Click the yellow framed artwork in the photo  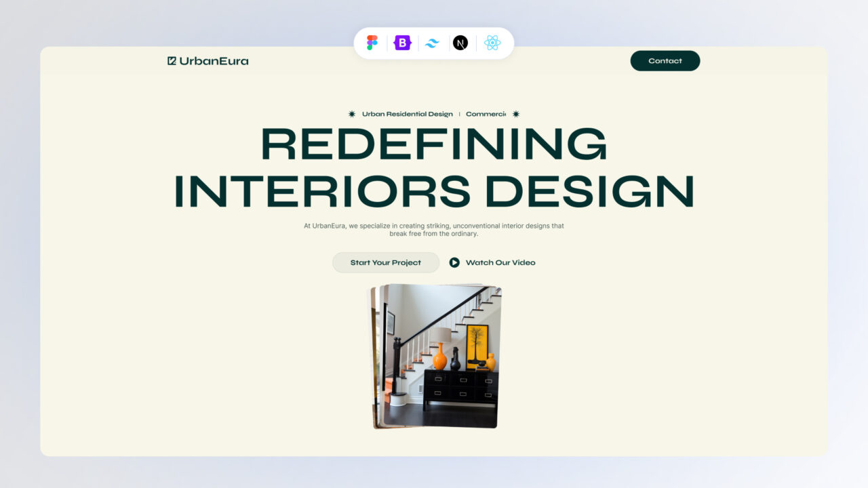tap(477, 344)
